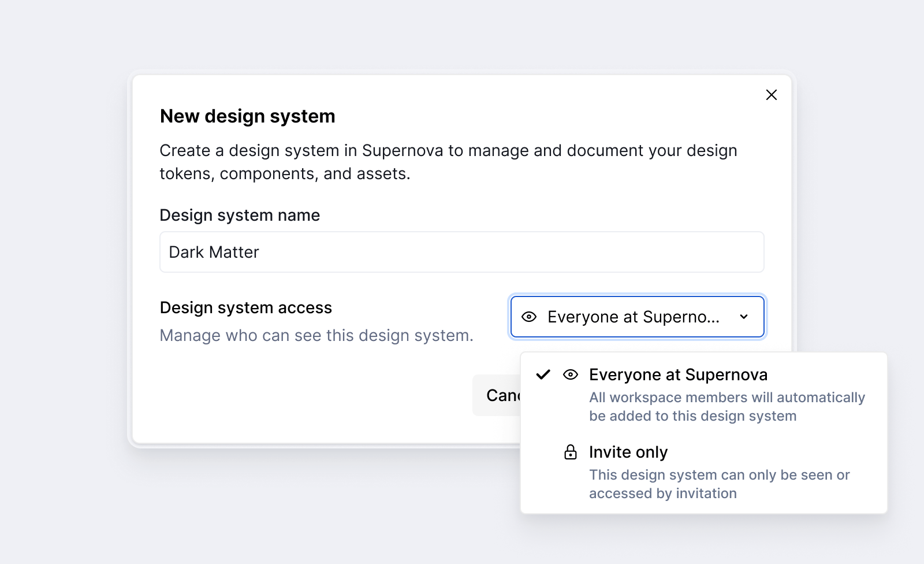Open the Design system access dropdown

click(637, 317)
